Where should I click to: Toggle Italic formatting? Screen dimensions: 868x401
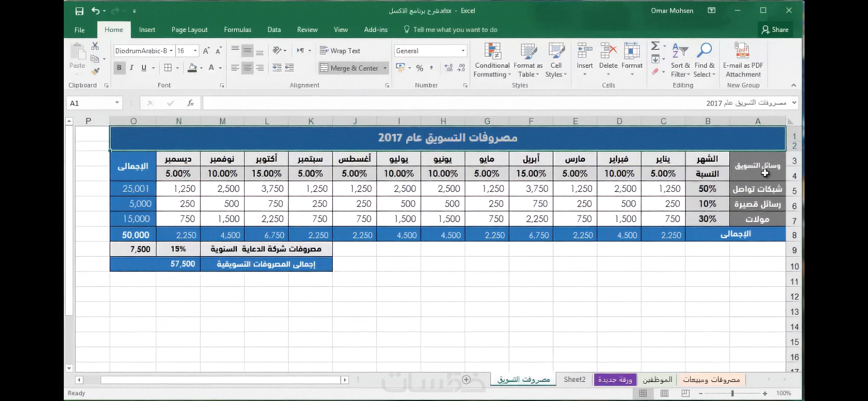click(x=131, y=68)
